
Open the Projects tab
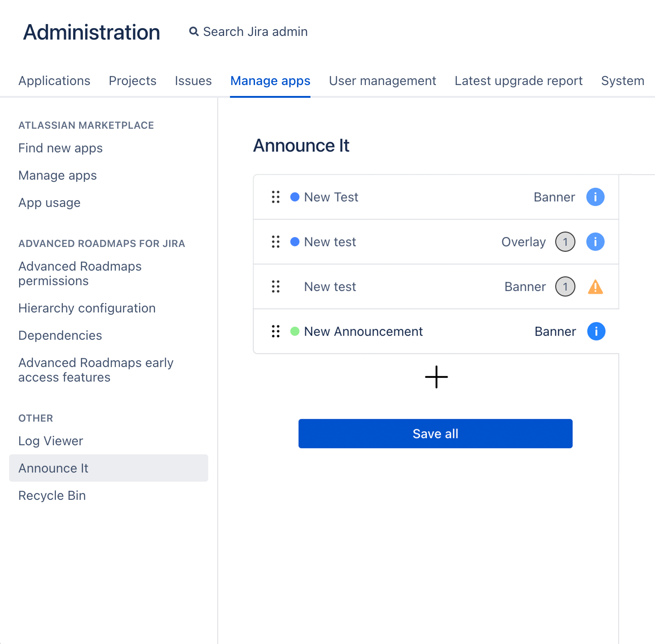[x=132, y=81]
